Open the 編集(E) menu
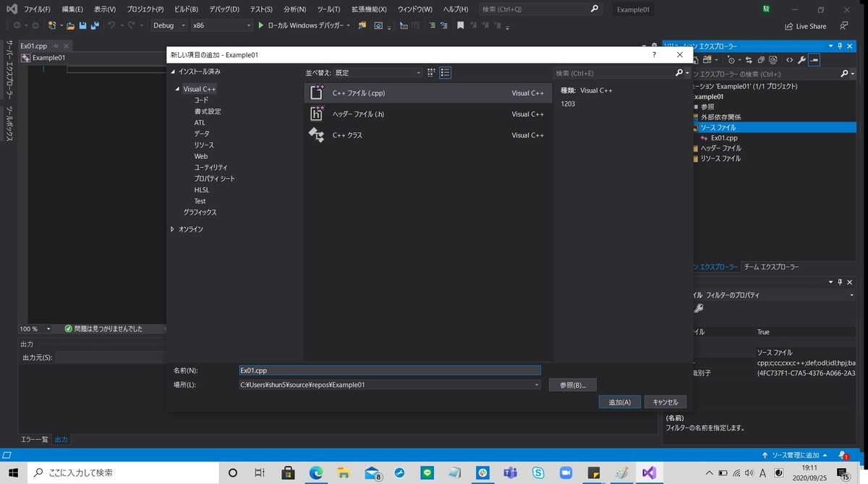This screenshot has height=484, width=868. tap(72, 9)
